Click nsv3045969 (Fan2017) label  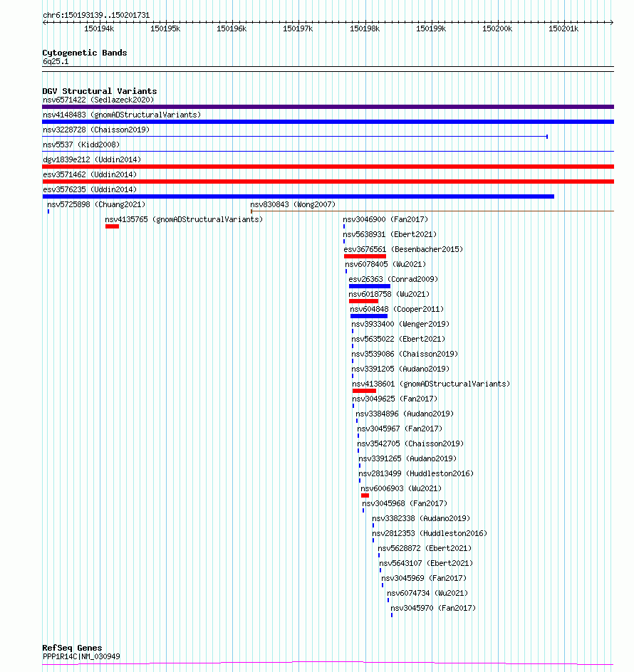click(424, 578)
